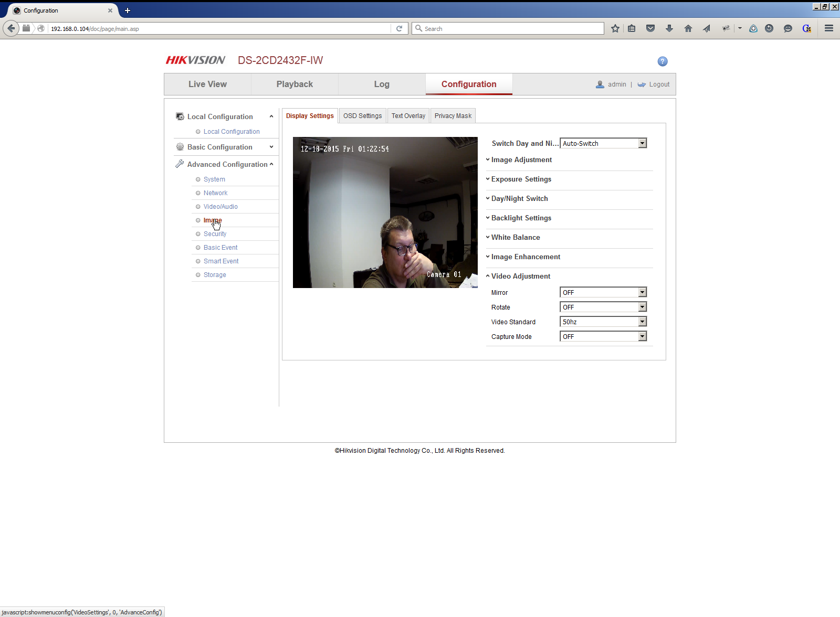Screen dimensions: 840x617
Task: Open Video/Audio settings link
Action: [x=220, y=207]
